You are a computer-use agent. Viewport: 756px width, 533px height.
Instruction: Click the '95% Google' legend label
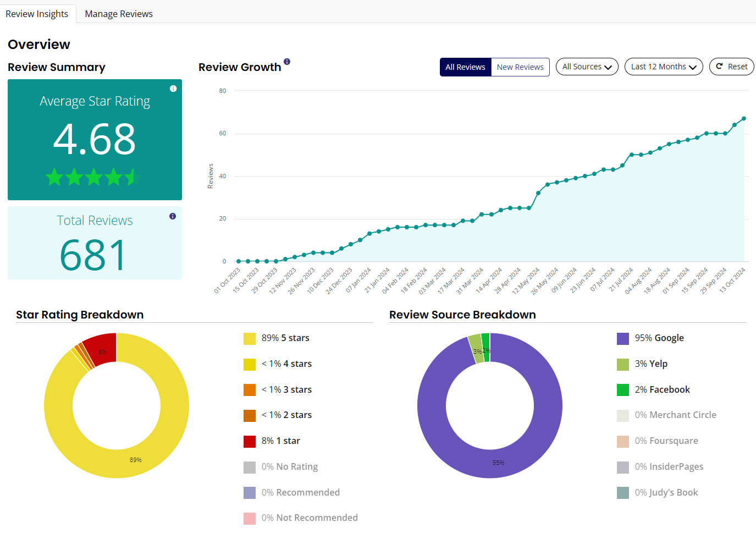659,338
